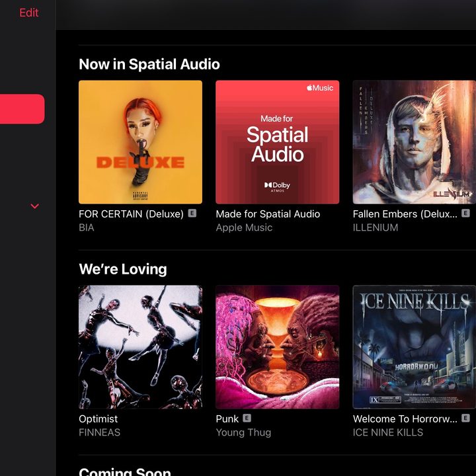
Task: Select the highlighted red sidebar item
Action: pos(22,109)
